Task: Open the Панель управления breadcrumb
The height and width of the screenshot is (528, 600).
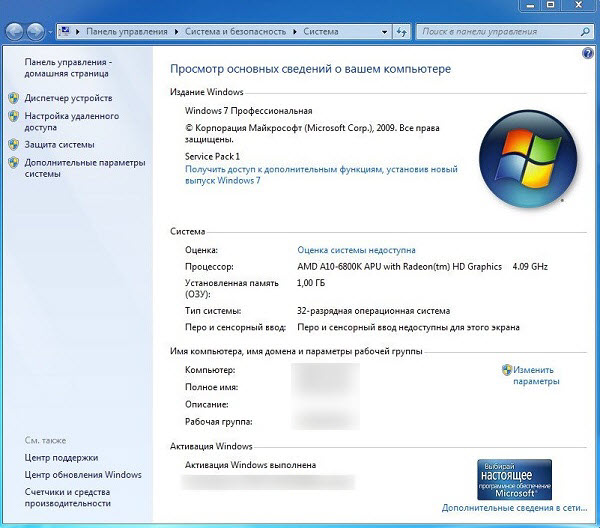Action: [x=127, y=32]
